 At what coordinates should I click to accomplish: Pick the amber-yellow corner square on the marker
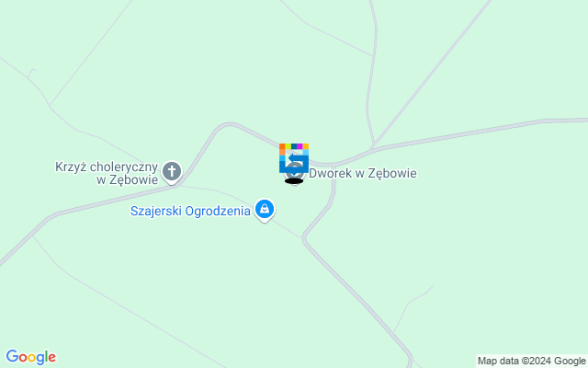click(x=306, y=146)
